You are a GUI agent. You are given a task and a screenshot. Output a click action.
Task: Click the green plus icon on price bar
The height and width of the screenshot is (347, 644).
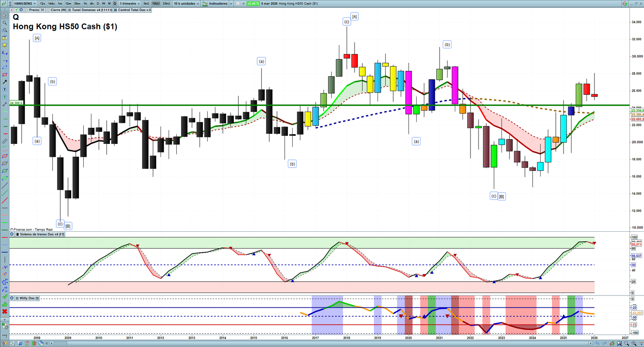17,10
